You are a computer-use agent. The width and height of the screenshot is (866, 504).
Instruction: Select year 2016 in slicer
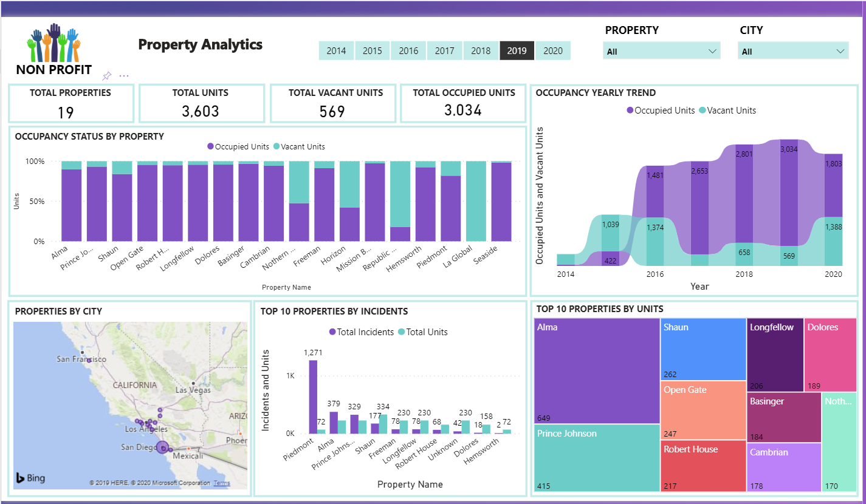point(408,50)
